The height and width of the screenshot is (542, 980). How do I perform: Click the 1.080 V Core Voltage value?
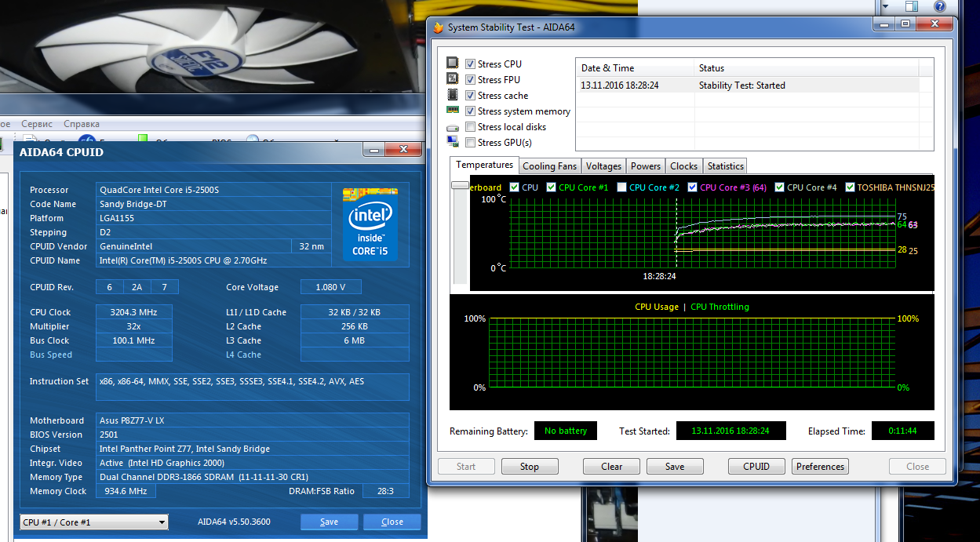point(330,287)
